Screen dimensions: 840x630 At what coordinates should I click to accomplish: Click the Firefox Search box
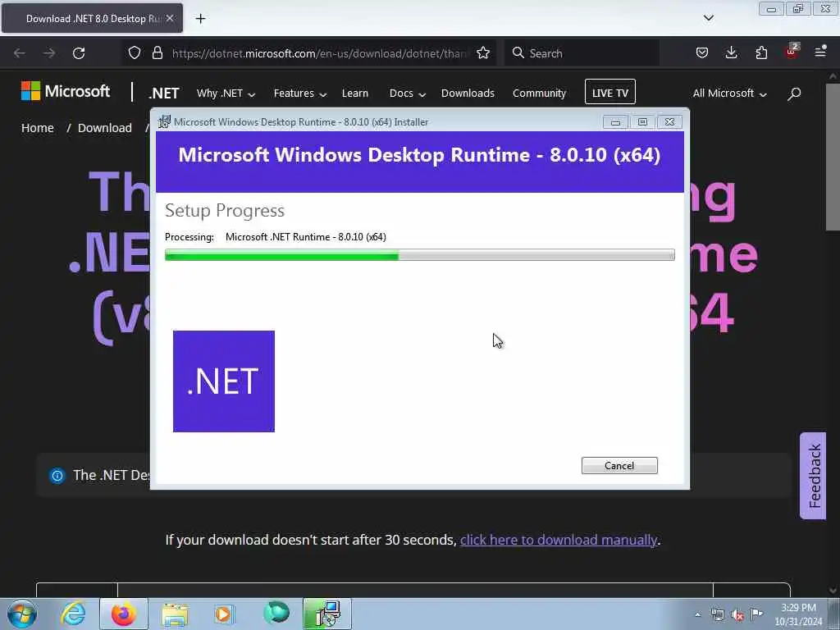tap(582, 53)
